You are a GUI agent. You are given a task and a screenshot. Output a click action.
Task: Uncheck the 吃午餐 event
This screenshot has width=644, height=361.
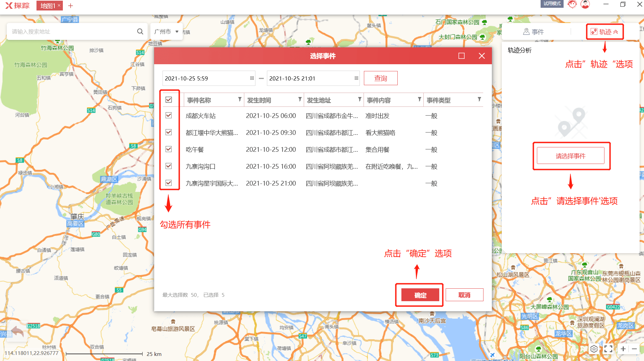169,149
